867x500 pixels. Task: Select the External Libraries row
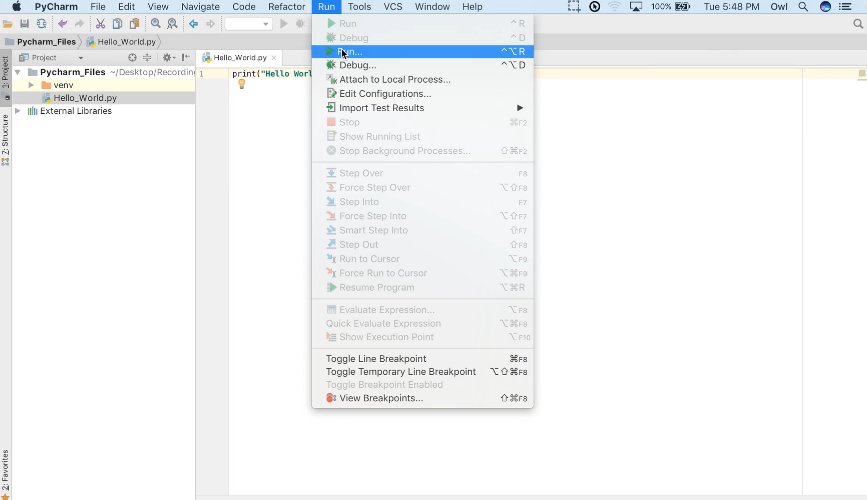tap(103, 111)
